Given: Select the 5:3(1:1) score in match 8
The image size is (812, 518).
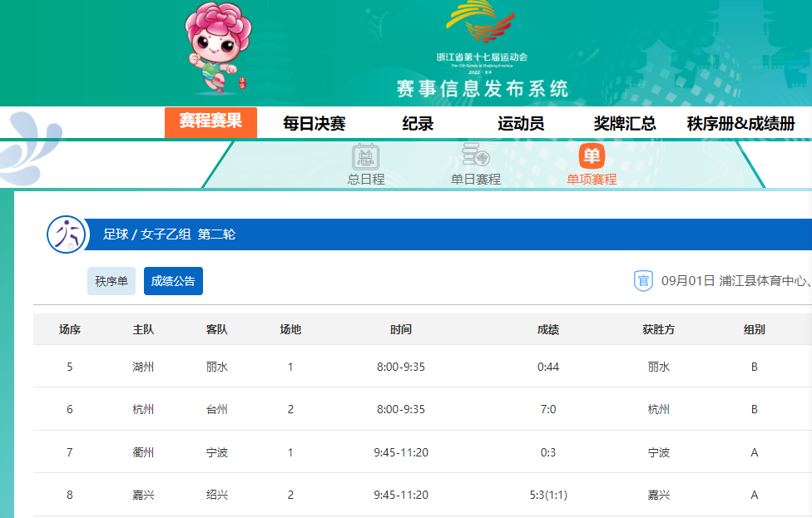Looking at the screenshot, I should [547, 495].
